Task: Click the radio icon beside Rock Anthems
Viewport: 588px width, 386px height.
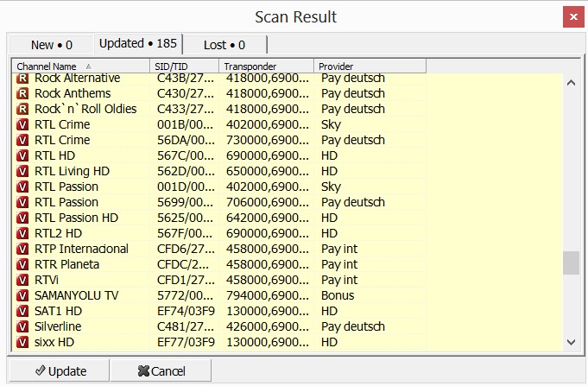Action: tap(23, 93)
